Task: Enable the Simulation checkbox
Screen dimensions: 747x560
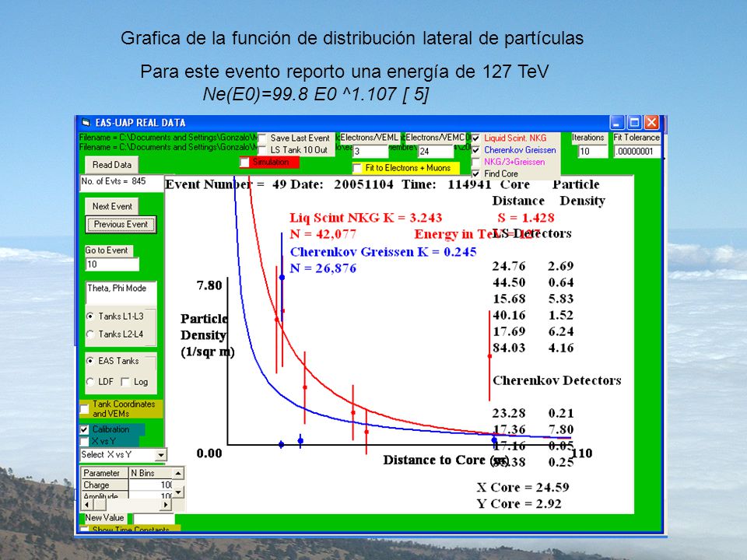Action: [245, 163]
